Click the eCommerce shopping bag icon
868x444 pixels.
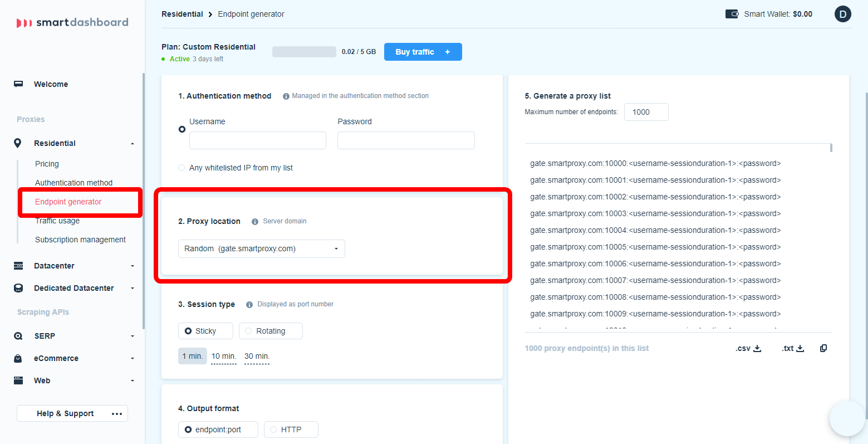(x=18, y=358)
